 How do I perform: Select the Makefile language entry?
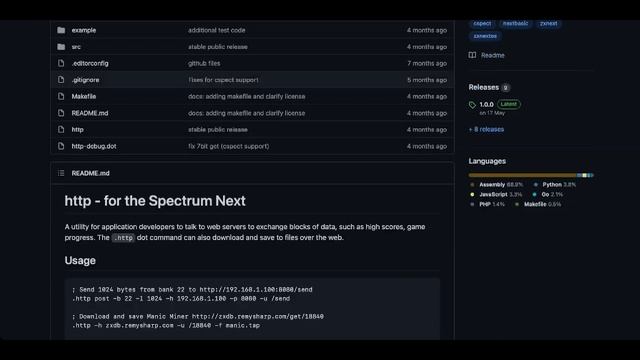pos(538,204)
